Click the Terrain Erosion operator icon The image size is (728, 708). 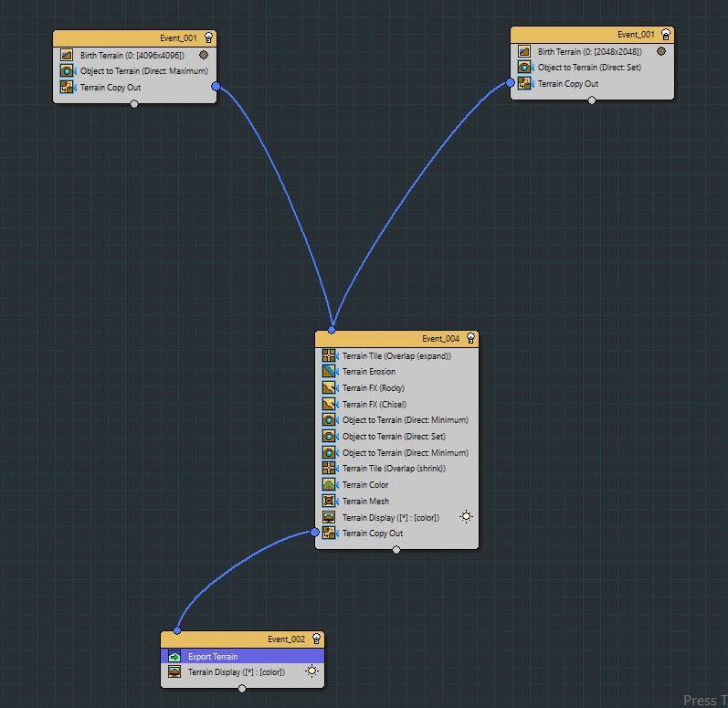click(x=329, y=372)
